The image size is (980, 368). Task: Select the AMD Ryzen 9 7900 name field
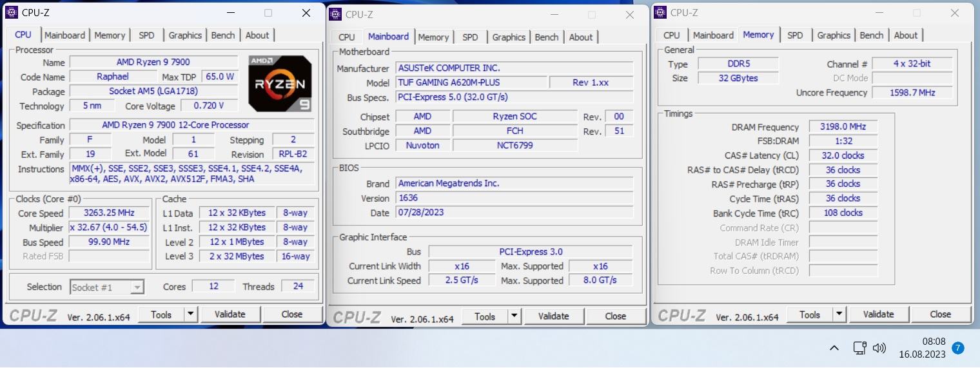(153, 63)
